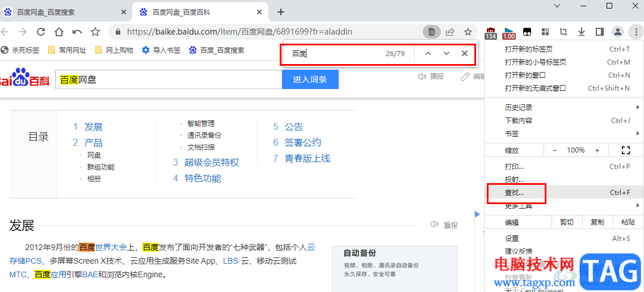644x292 pixels.
Task: Open the 百度_百度搜索 bookmark
Action: click(216, 50)
